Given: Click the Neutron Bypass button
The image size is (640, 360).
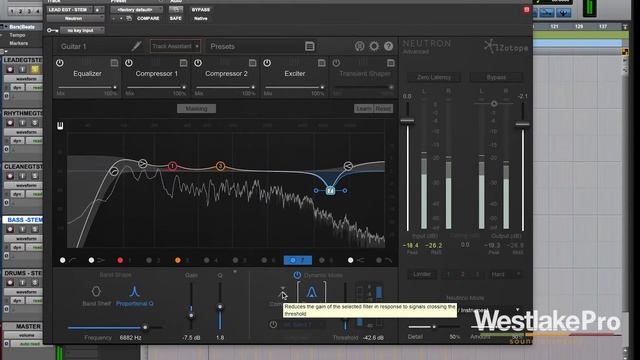Looking at the screenshot, I should click(496, 77).
